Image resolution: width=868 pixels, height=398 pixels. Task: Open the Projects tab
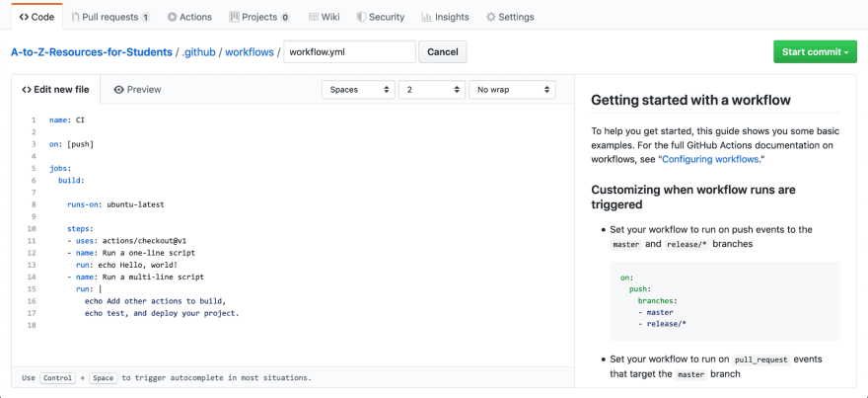(x=259, y=17)
